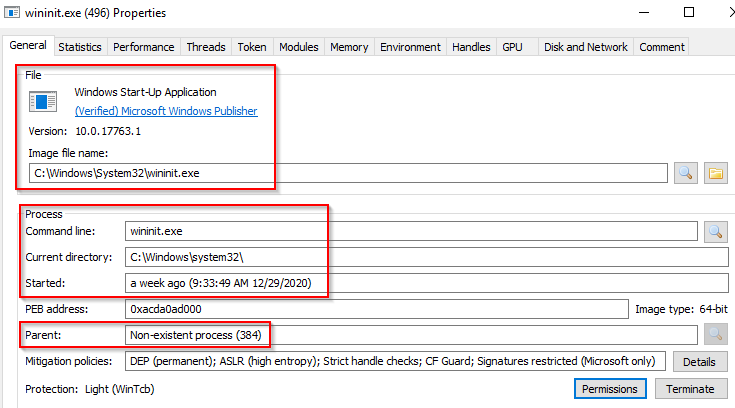The height and width of the screenshot is (408, 735).
Task: Open file location folder icon
Action: click(x=715, y=173)
